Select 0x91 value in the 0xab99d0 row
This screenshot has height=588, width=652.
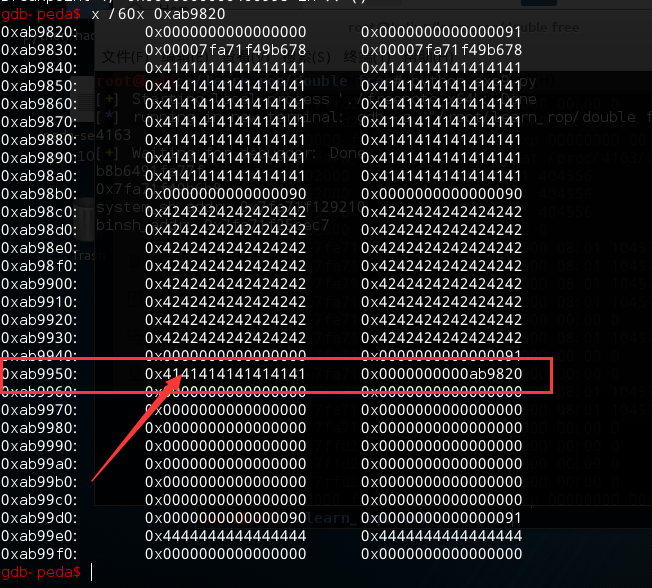[x=441, y=517]
